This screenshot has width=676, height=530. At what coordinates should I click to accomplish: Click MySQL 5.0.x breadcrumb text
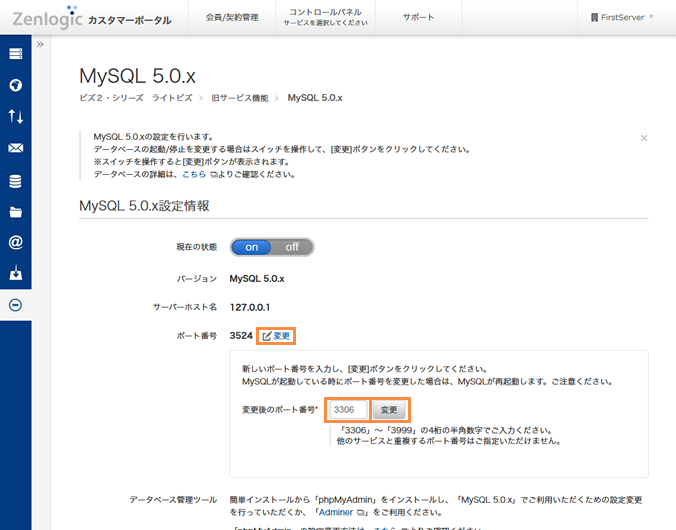point(315,98)
